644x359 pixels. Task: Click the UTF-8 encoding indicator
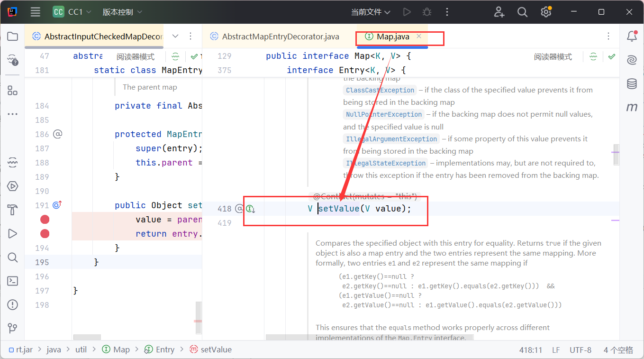point(580,350)
